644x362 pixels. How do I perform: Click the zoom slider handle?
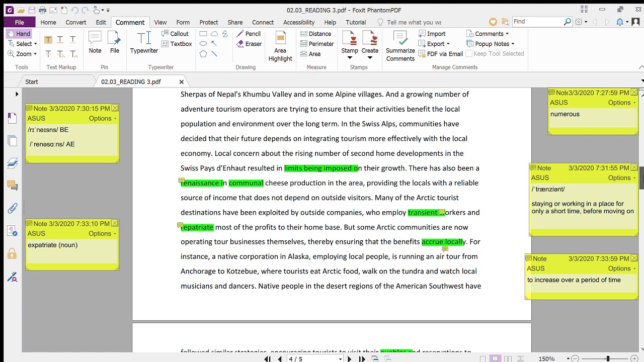pyautogui.click(x=608, y=358)
